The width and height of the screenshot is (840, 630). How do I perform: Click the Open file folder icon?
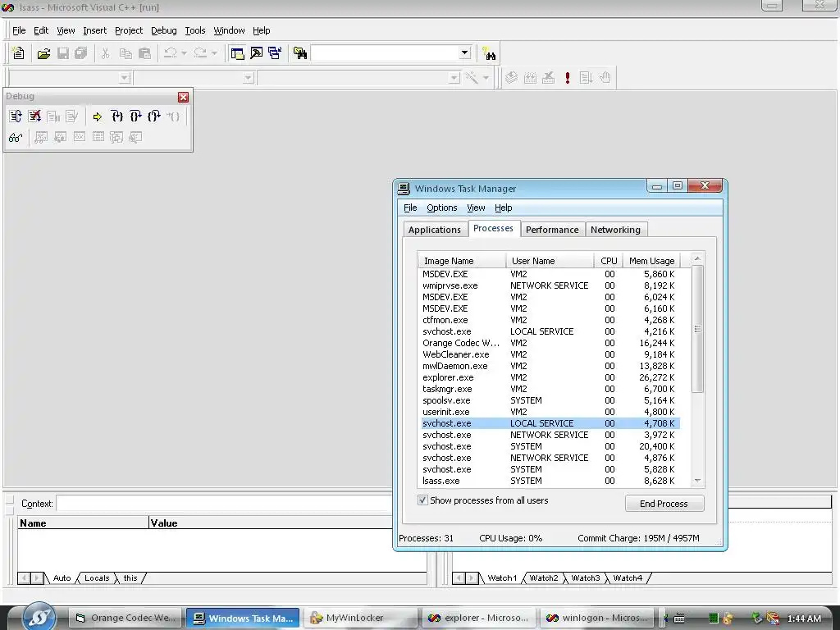[x=44, y=53]
